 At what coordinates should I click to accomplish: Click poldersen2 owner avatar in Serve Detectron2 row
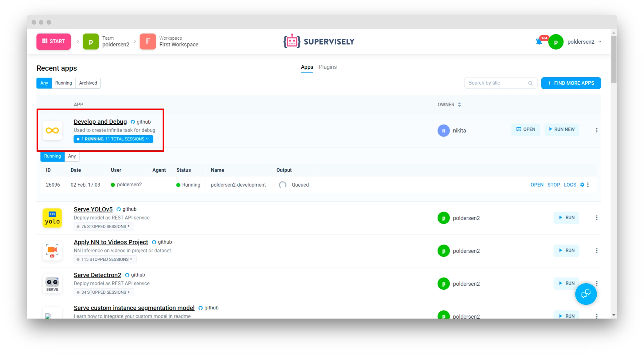pos(444,284)
